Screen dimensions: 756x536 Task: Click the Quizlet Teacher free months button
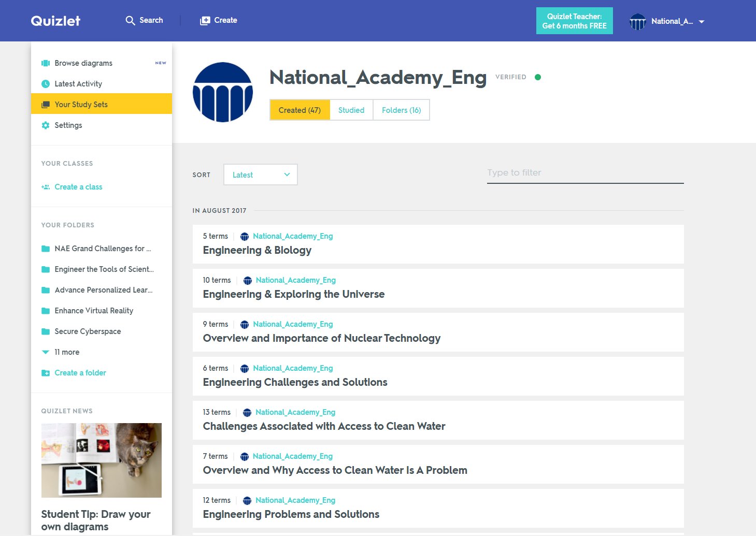tap(575, 21)
